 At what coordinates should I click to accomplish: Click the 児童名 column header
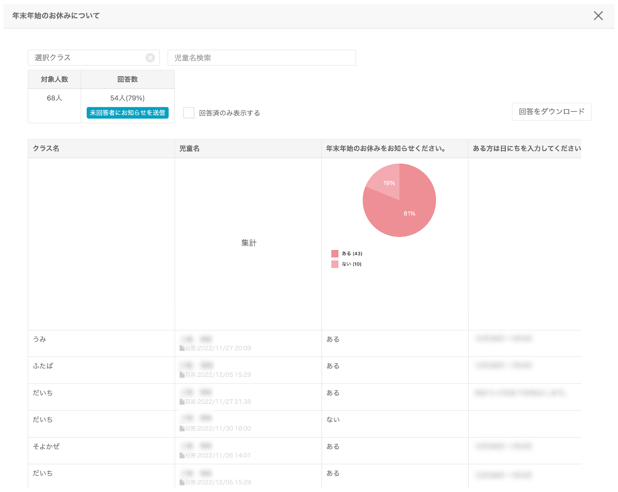(x=190, y=149)
